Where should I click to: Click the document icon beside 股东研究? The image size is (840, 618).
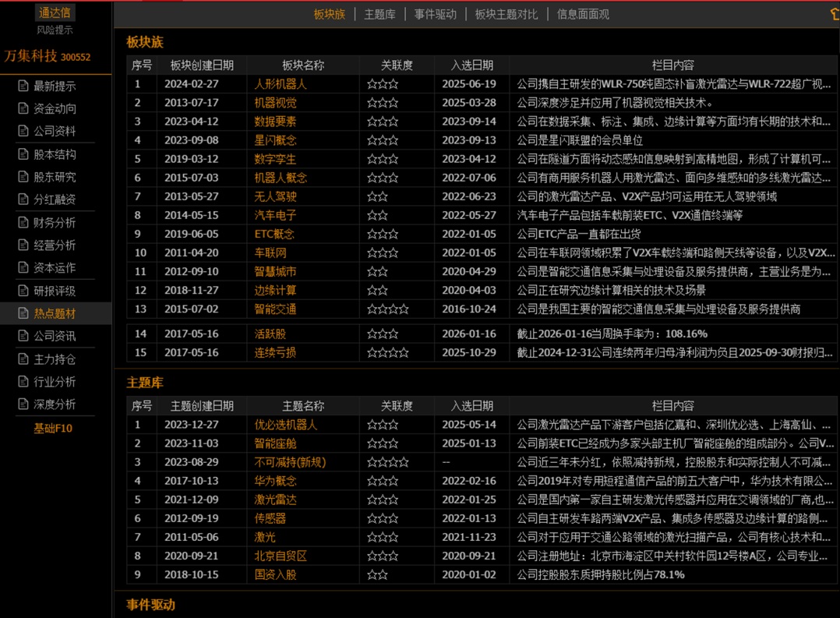[23, 177]
